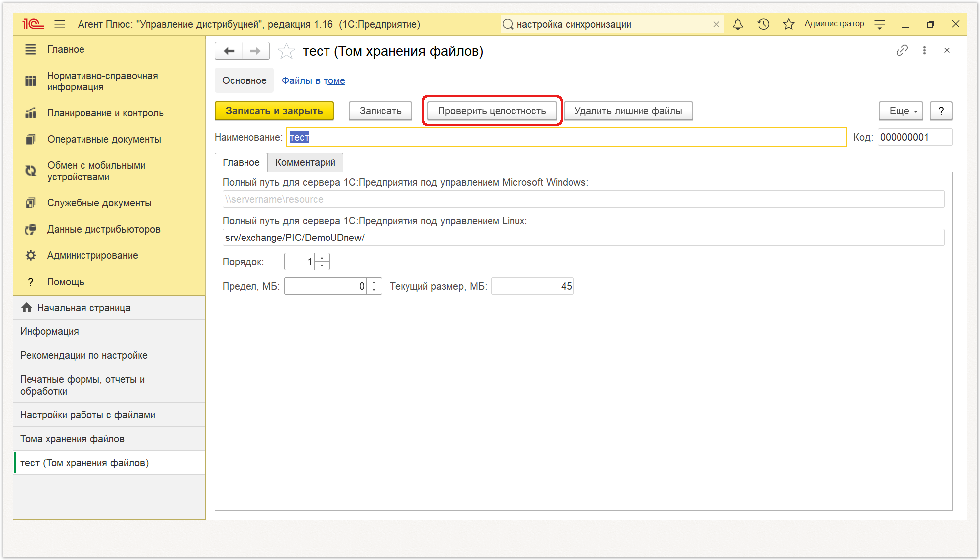The image size is (980, 560).
Task: Open Администрирование section
Action: coord(109,255)
